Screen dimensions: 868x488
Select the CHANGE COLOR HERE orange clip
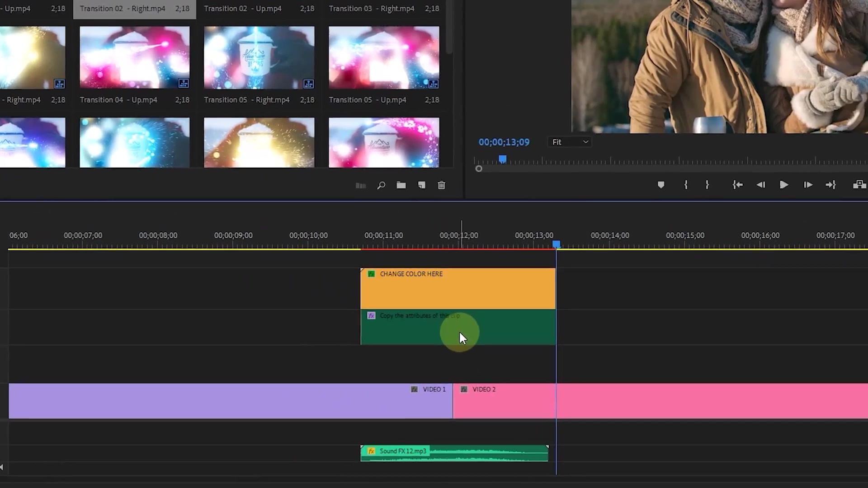(x=458, y=289)
